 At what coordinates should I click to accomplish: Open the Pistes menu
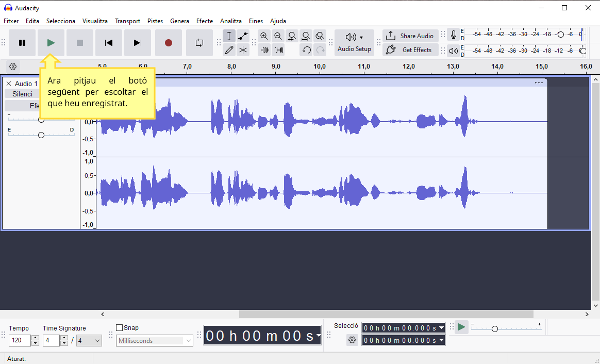point(155,21)
